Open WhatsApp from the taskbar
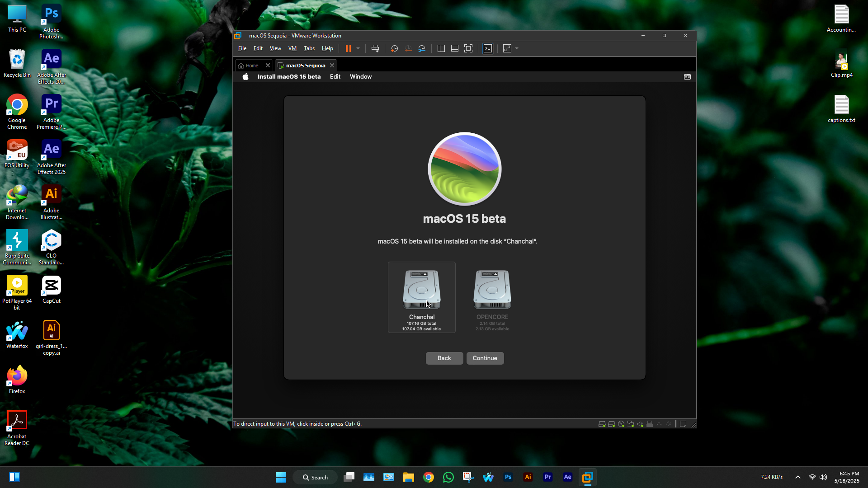Viewport: 868px width, 488px height. [x=448, y=477]
